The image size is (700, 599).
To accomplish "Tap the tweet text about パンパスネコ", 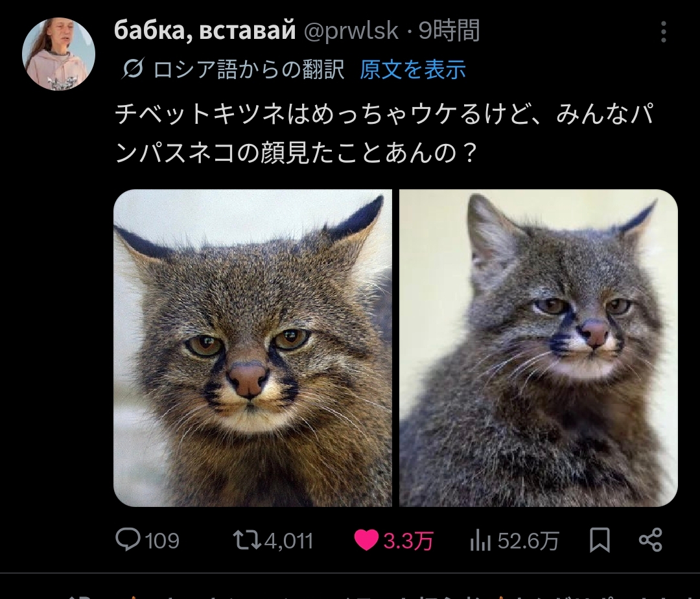I will tap(382, 135).
